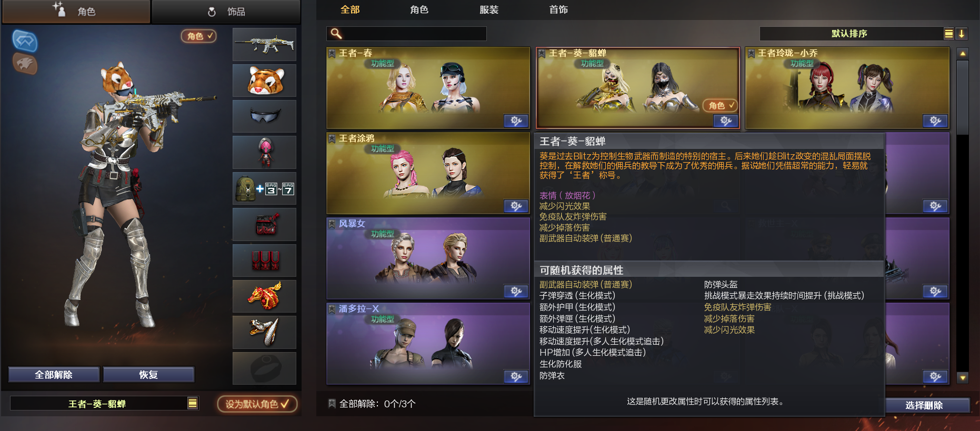Select the red dragon item slot
The image size is (980, 431).
click(264, 296)
